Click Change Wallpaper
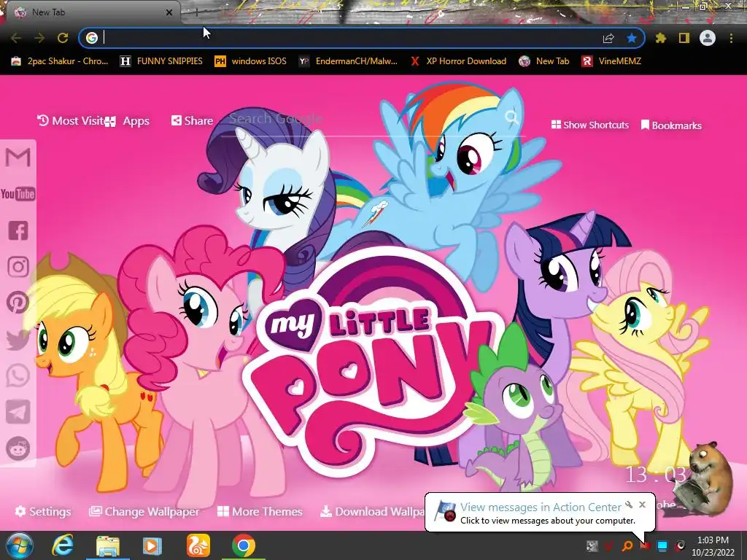Image resolution: width=747 pixels, height=560 pixels. pos(144,511)
